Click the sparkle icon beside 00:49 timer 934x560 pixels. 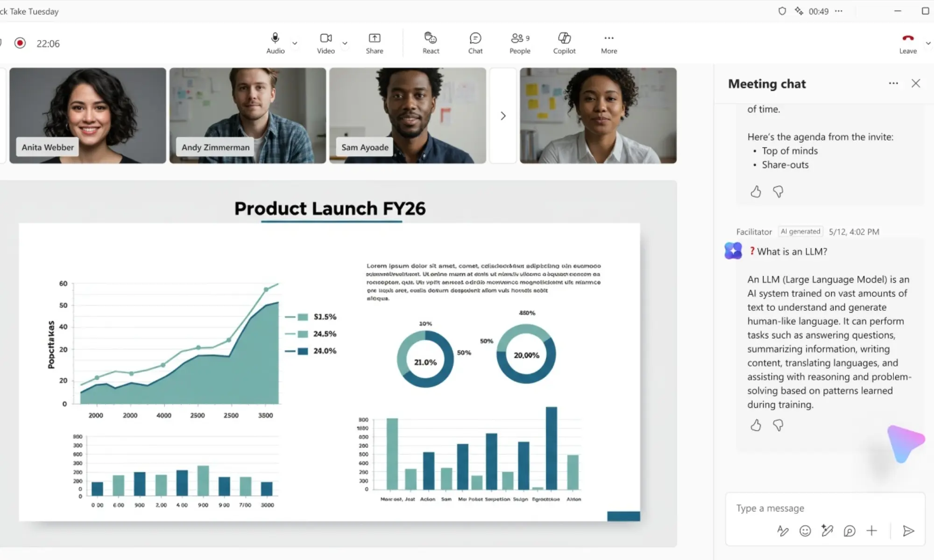pos(799,11)
